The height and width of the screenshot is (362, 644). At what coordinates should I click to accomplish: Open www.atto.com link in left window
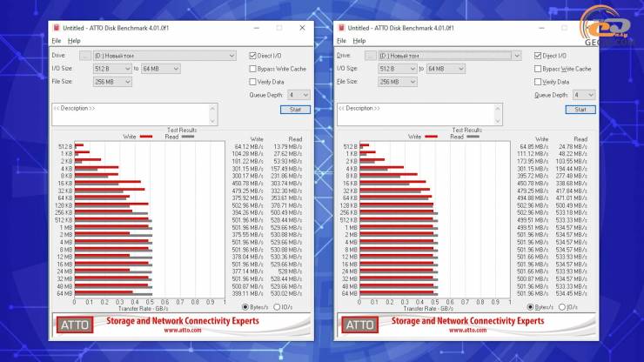183,330
